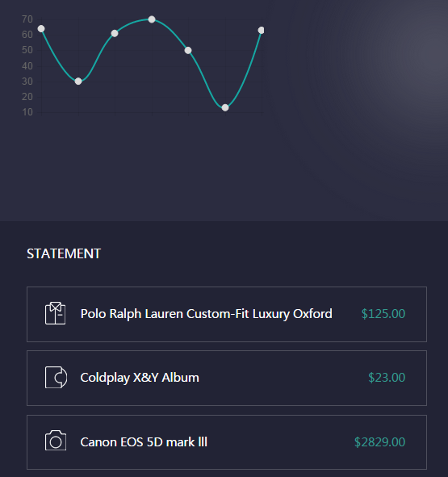Viewport: 448px width, 477px height.
Task: Open the Polo Ralph Lauren Custom-Fit Luxury Oxford item
Action: click(227, 314)
